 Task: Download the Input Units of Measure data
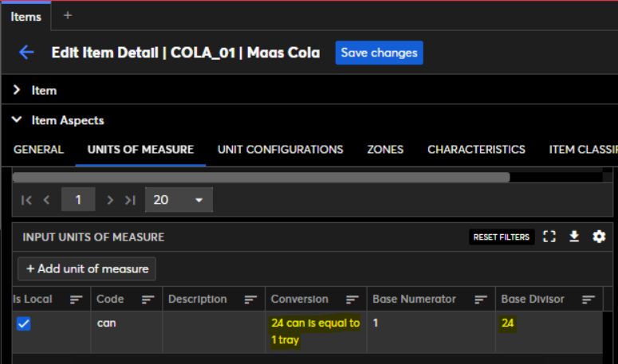click(x=574, y=237)
